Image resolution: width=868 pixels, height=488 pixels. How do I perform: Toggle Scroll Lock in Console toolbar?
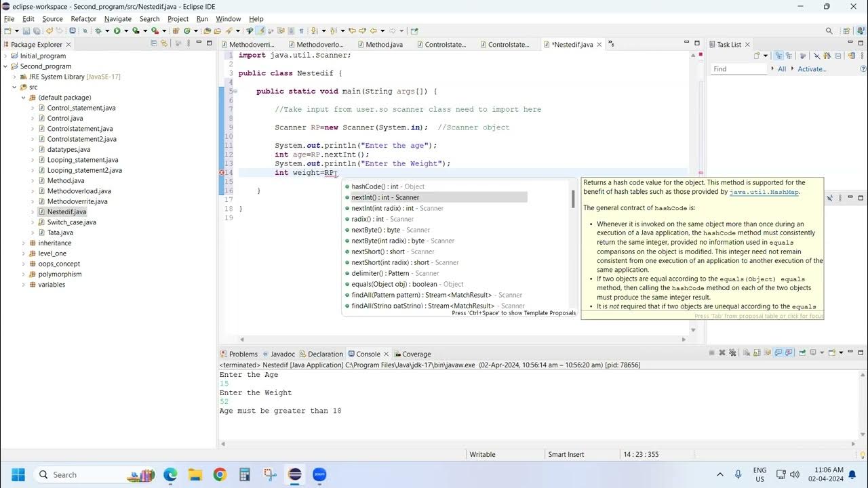pyautogui.click(x=757, y=352)
